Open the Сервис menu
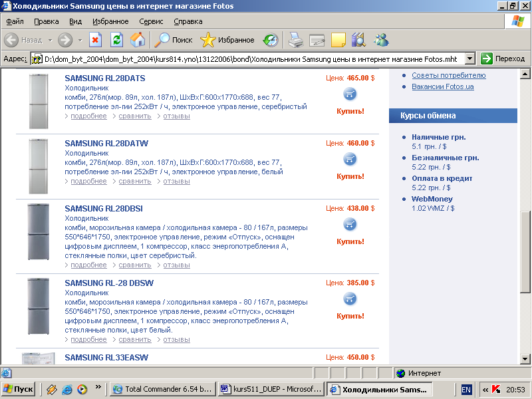Image resolution: width=532 pixels, height=399 pixels. (151, 21)
